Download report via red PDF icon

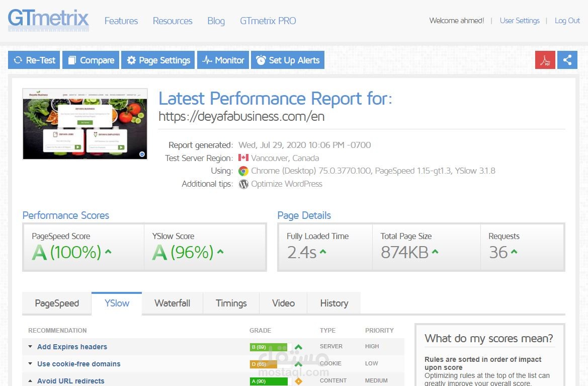point(545,60)
